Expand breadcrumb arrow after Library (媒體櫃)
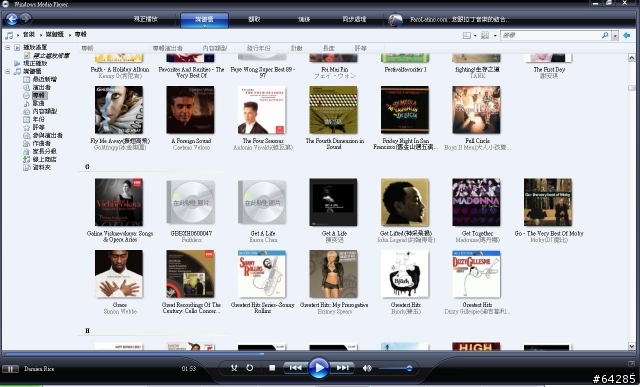Screen dimensions: 640x387 point(70,35)
